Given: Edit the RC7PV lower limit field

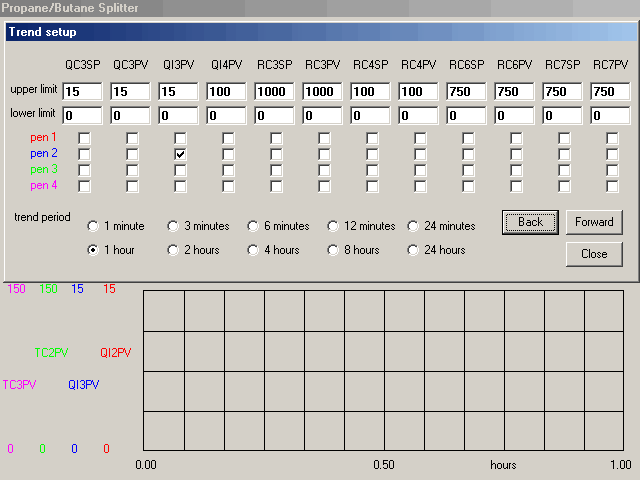Looking at the screenshot, I should click(x=610, y=115).
